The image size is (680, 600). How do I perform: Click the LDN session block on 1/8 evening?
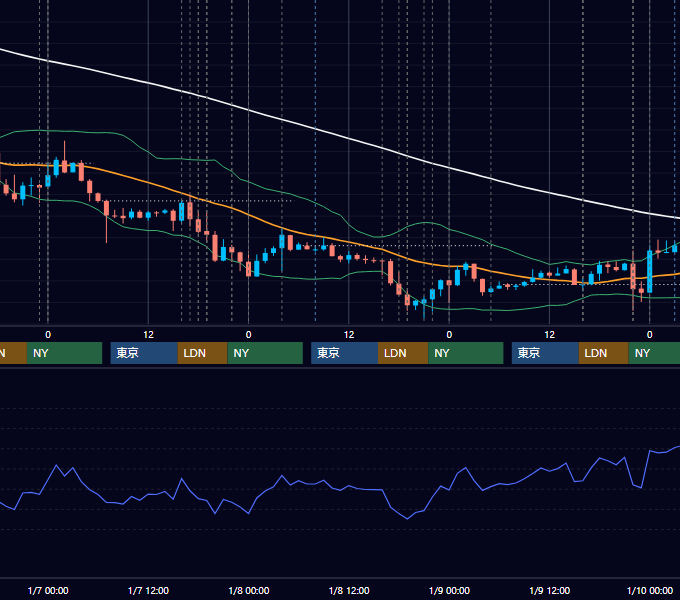pos(403,353)
